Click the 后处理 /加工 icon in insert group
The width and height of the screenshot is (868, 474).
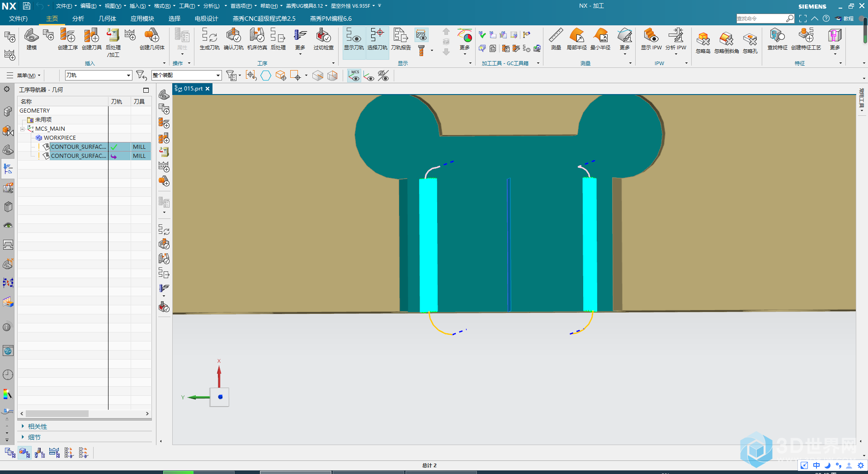click(113, 42)
